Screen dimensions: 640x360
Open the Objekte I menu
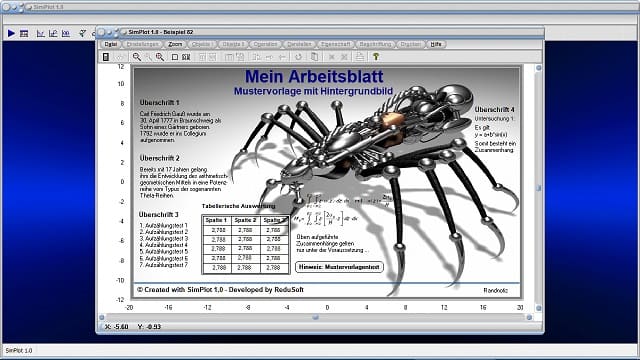point(201,44)
